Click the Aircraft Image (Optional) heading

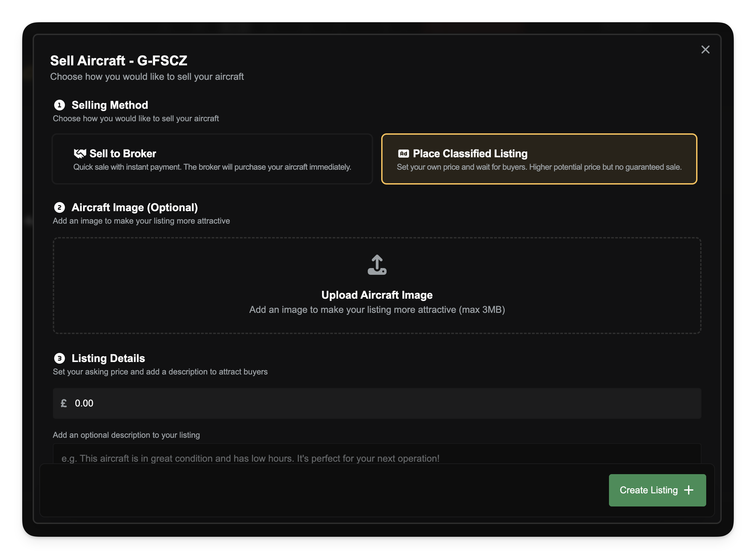pos(135,207)
